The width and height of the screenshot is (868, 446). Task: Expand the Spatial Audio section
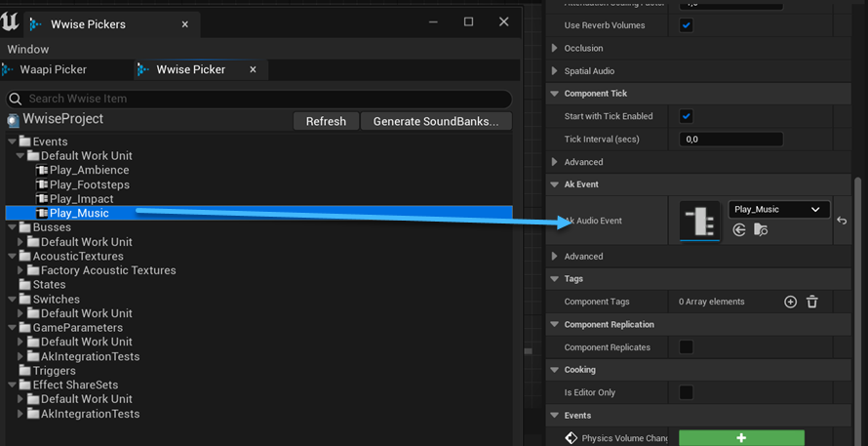click(555, 71)
